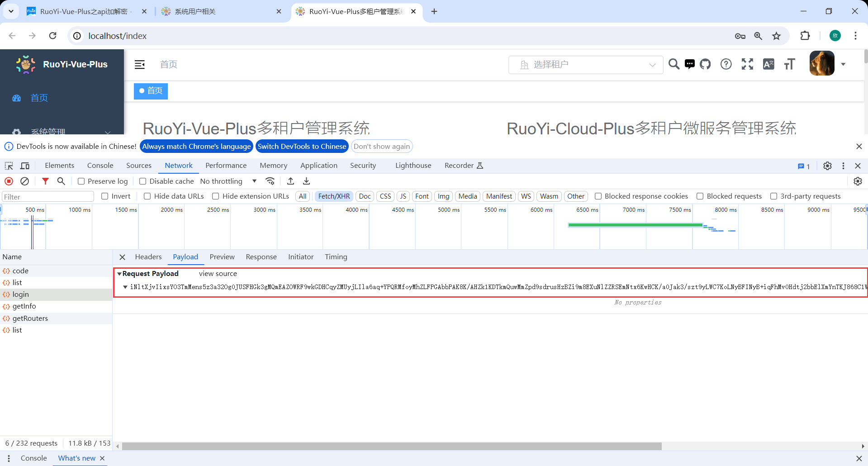Viewport: 868px width, 466px height.
Task: Open DevTools settings gear
Action: (x=827, y=166)
